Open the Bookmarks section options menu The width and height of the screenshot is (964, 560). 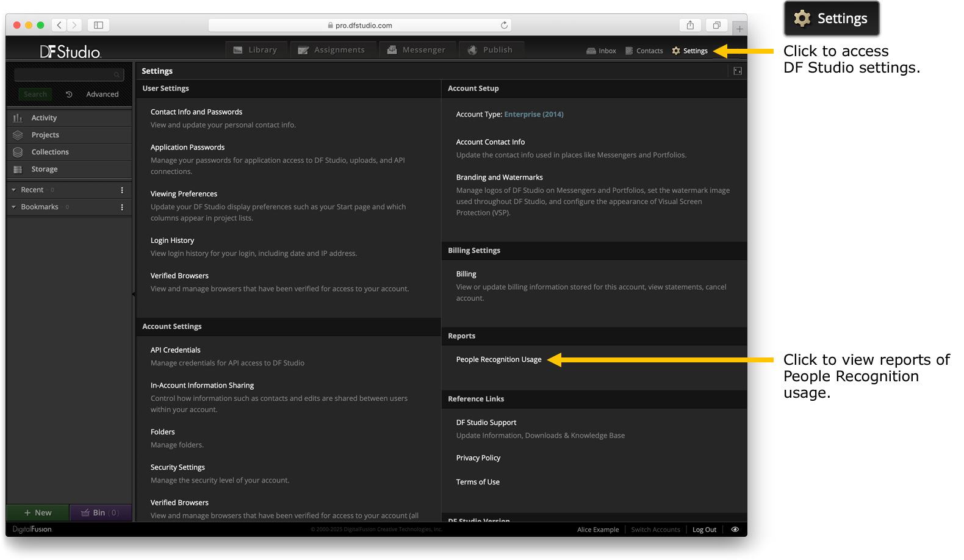coord(122,207)
